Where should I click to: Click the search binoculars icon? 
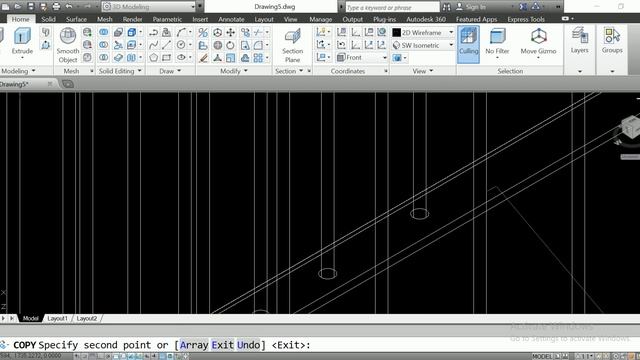[447, 7]
